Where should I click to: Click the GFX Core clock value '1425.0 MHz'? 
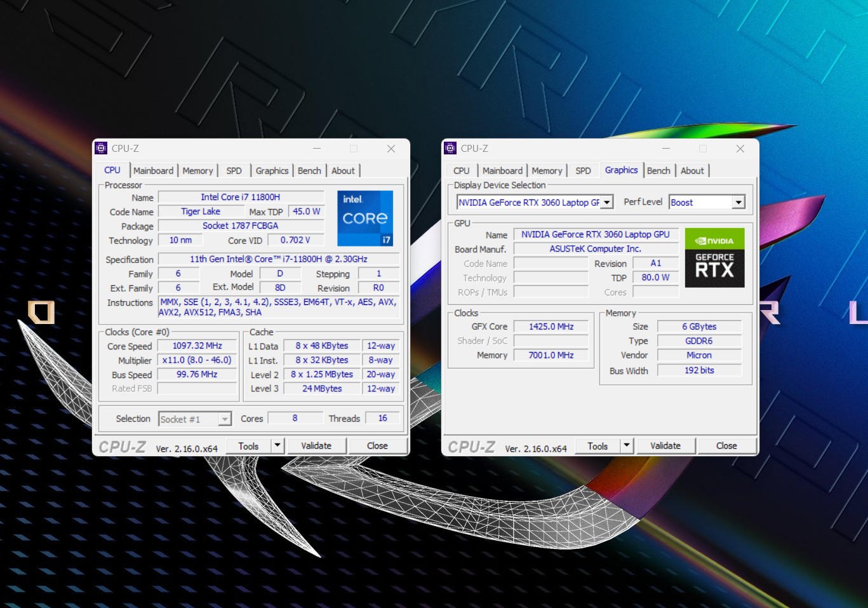pyautogui.click(x=551, y=327)
